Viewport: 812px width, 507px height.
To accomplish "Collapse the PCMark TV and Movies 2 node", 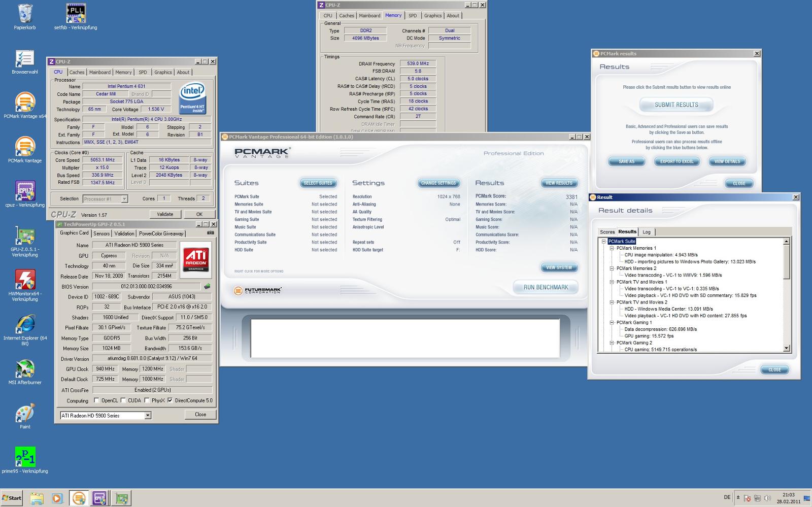I will point(612,302).
